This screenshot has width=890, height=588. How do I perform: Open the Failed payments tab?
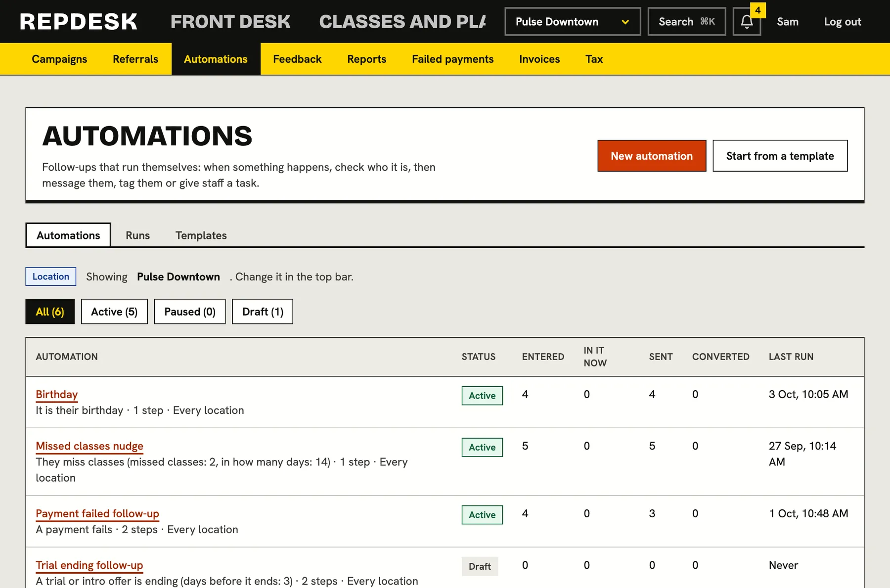pyautogui.click(x=453, y=59)
